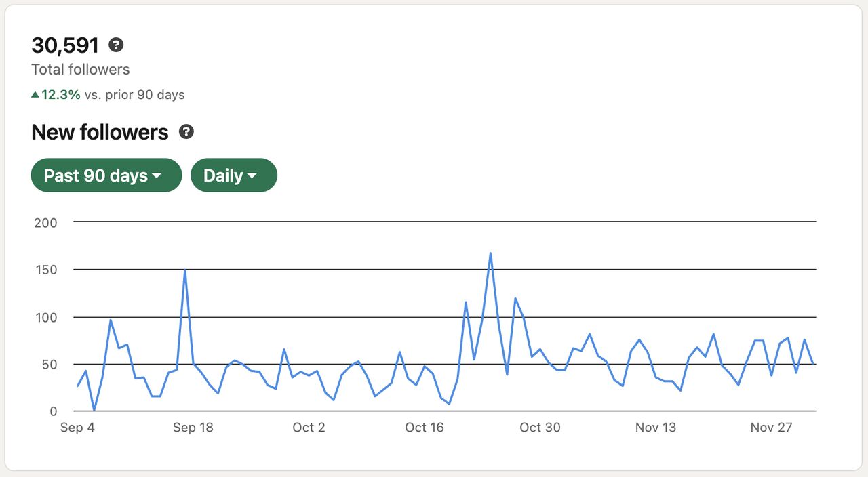This screenshot has height=477, width=868.
Task: Click the Sep 4 date axis label
Action: pos(77,428)
